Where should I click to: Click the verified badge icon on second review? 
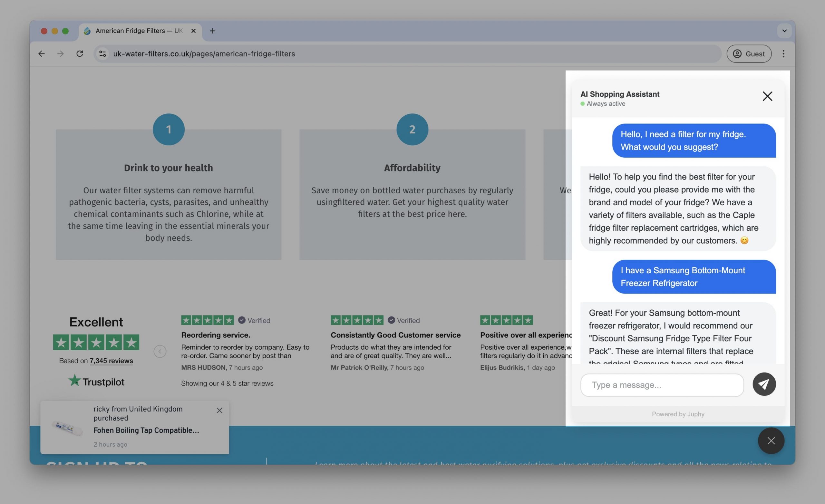pos(391,320)
